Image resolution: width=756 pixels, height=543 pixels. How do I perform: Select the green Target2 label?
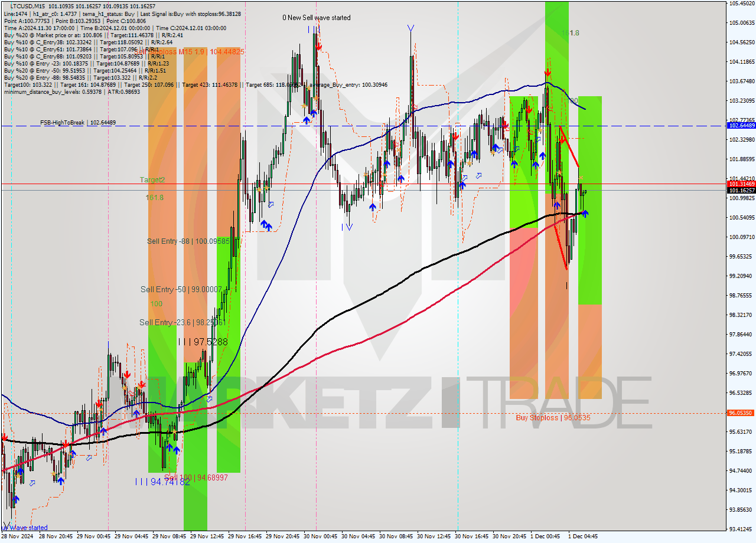pyautogui.click(x=152, y=179)
